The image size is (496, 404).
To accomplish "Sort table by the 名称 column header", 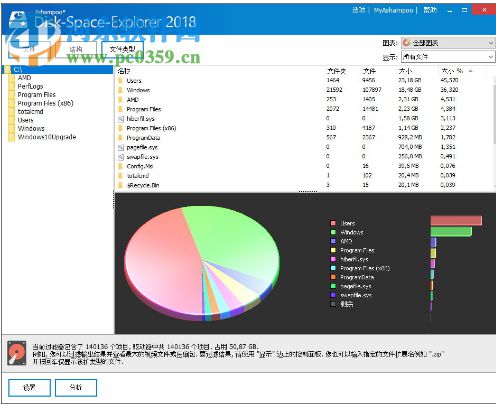I will point(124,71).
